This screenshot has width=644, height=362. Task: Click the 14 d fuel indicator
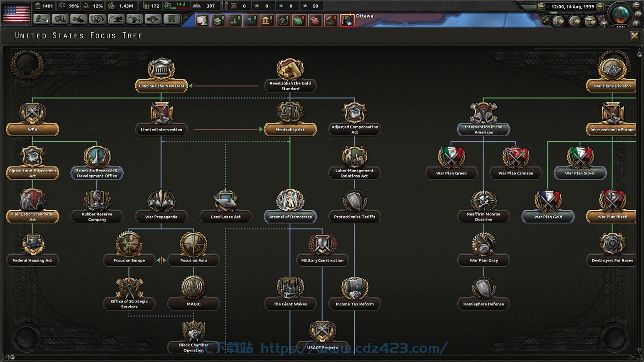[176, 6]
